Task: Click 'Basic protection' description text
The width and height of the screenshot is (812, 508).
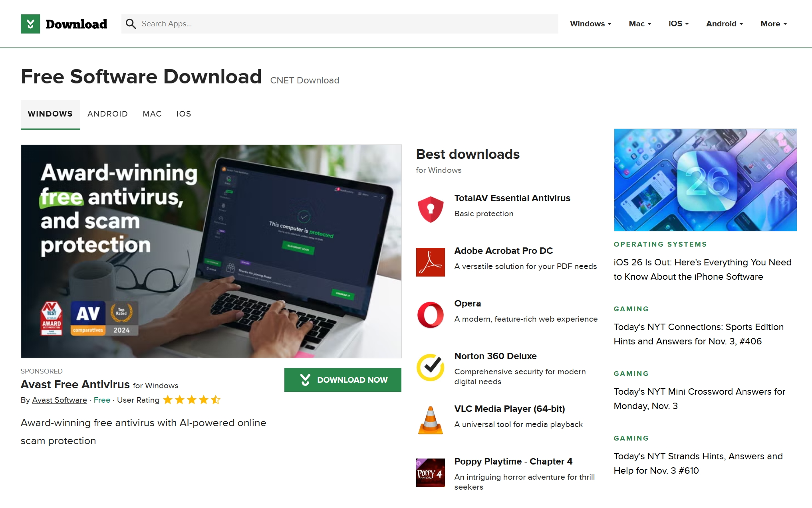Action: pos(484,213)
